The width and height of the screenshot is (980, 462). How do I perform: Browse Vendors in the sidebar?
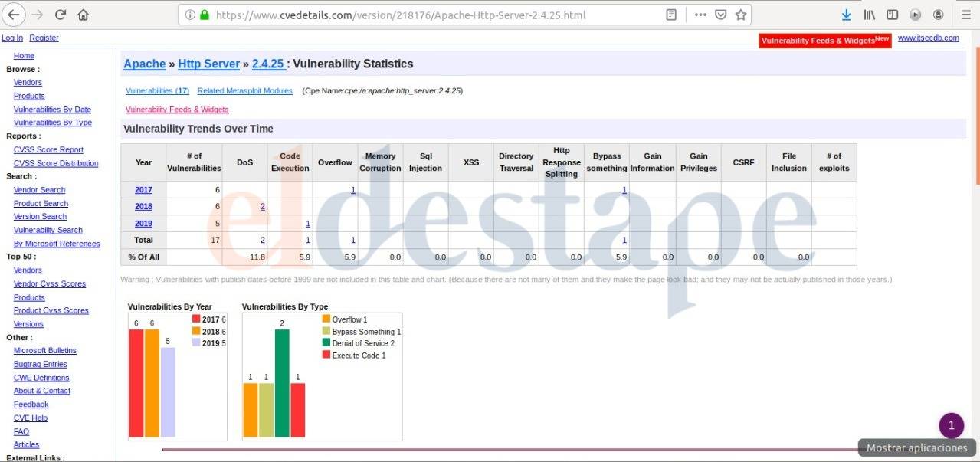[x=28, y=83]
